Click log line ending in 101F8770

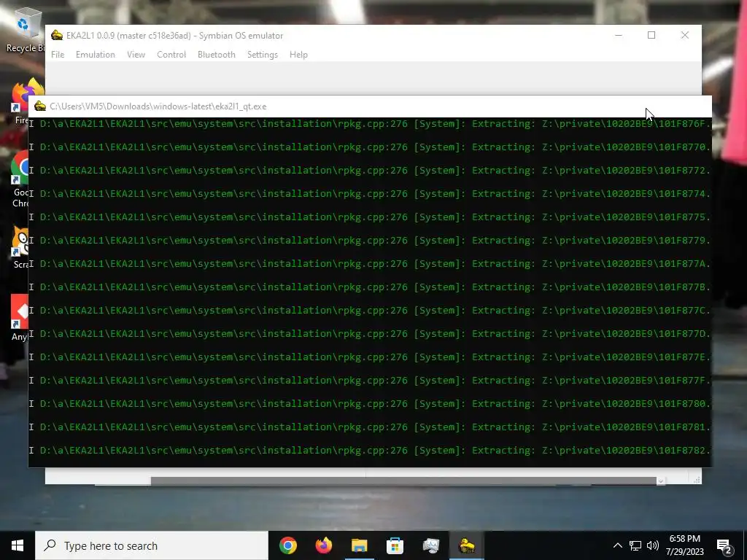[370, 147]
